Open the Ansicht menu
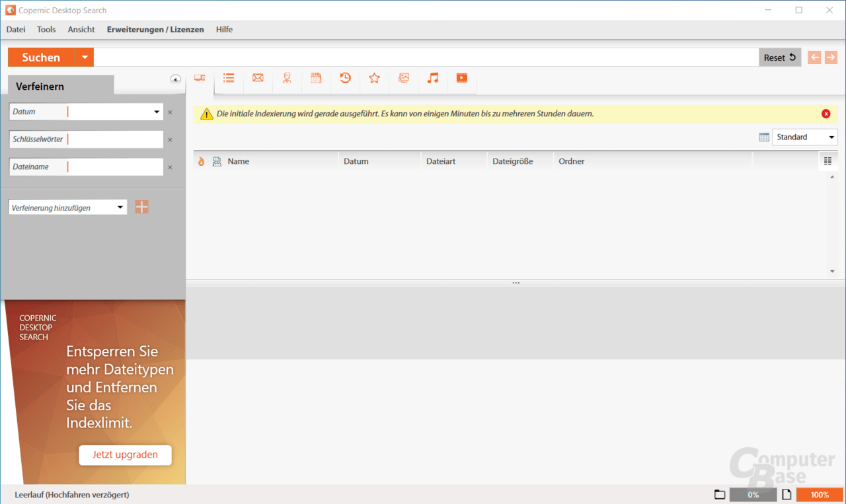The width and height of the screenshot is (846, 504). coord(81,30)
